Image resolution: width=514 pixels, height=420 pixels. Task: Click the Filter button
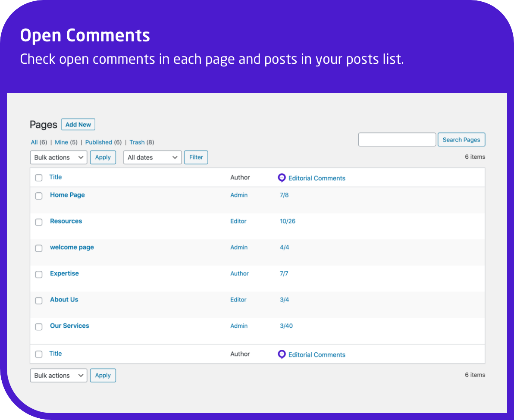click(x=196, y=157)
